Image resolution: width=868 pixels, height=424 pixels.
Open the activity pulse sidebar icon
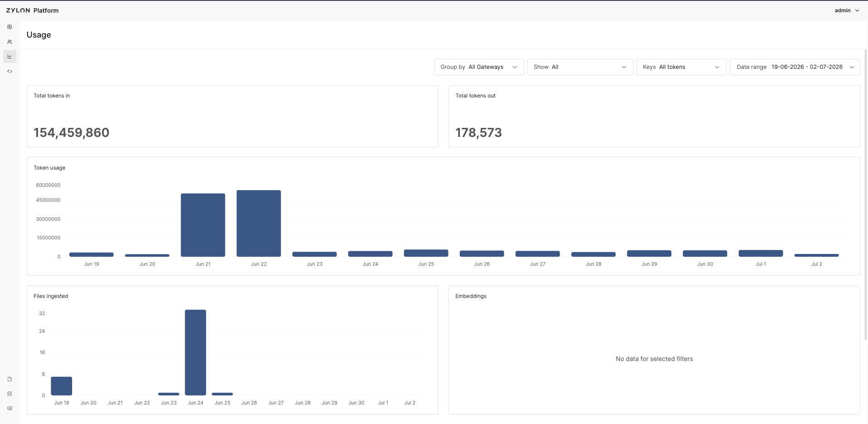coord(10,27)
